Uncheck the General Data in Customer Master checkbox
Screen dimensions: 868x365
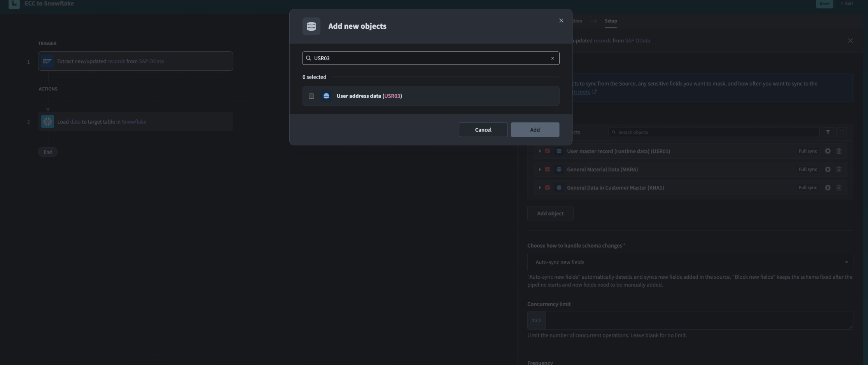548,188
